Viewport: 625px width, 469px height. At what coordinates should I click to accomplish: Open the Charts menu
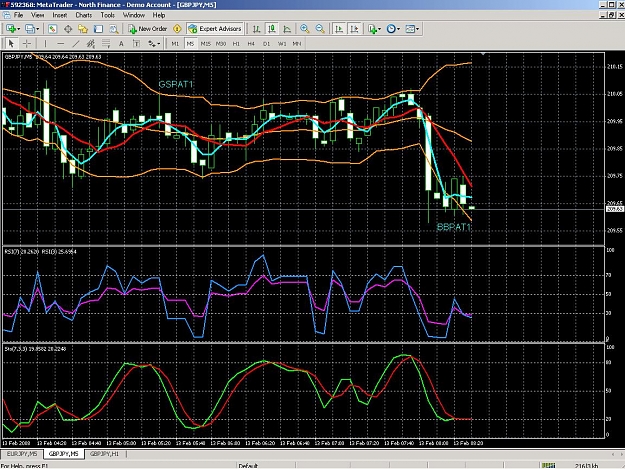[x=84, y=15]
